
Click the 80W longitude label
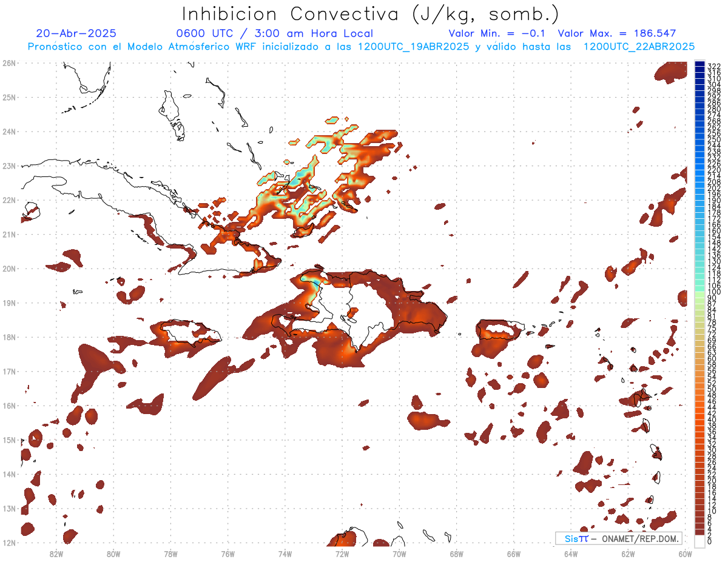click(x=113, y=554)
